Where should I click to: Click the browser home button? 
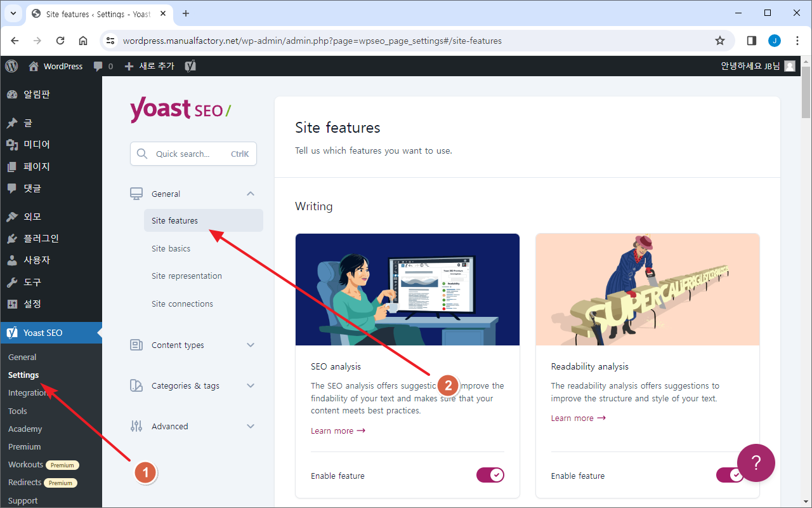click(83, 41)
